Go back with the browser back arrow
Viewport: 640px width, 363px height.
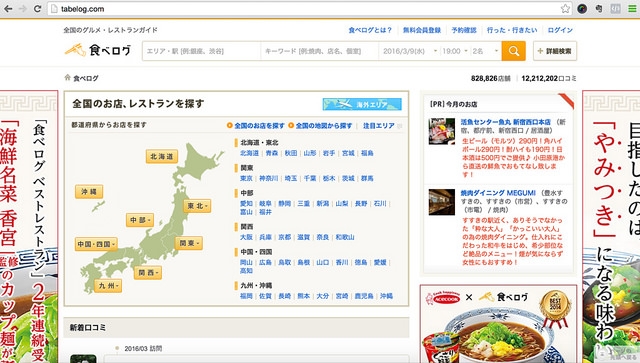(8, 9)
